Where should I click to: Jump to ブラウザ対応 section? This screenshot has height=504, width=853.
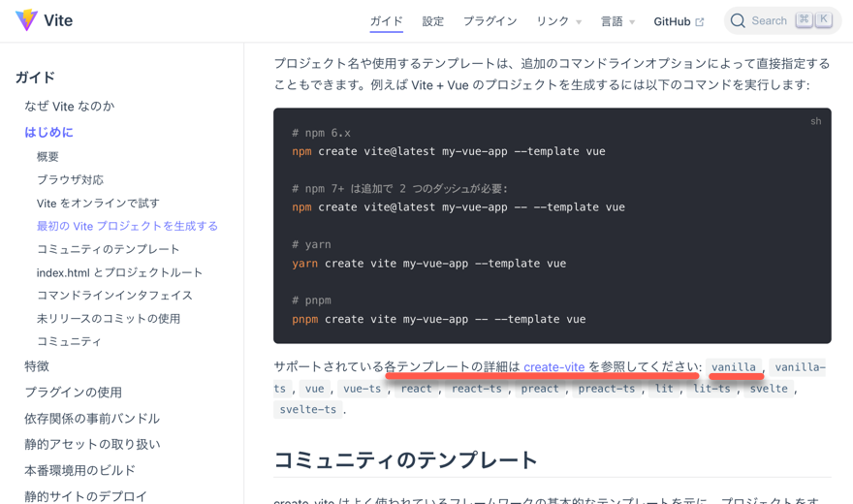[70, 179]
